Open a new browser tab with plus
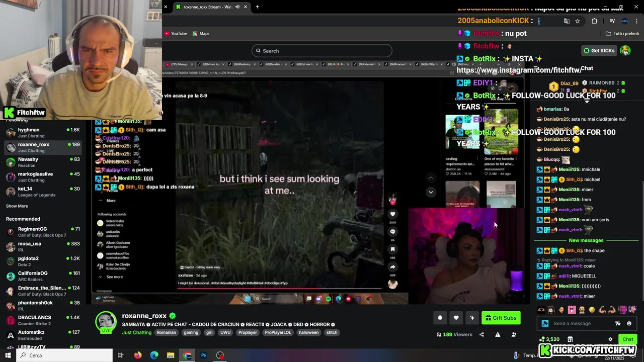Viewport: 644px width, 362px height. tap(258, 7)
